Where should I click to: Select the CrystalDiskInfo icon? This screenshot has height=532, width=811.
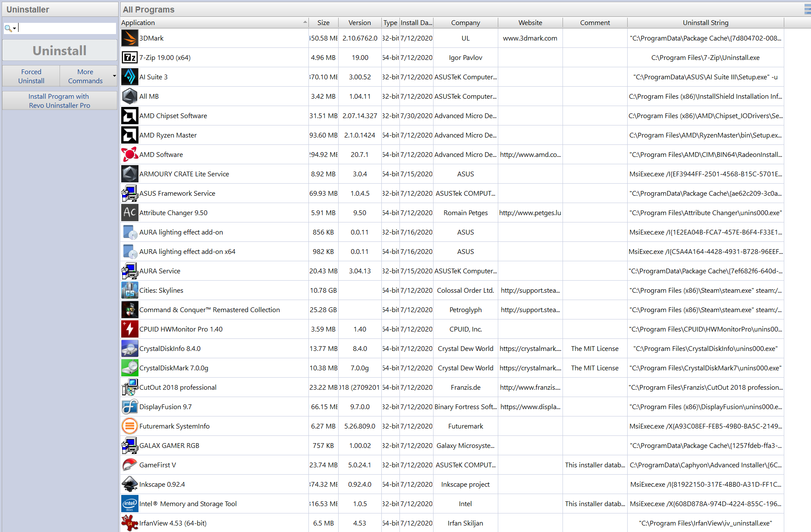pos(129,348)
